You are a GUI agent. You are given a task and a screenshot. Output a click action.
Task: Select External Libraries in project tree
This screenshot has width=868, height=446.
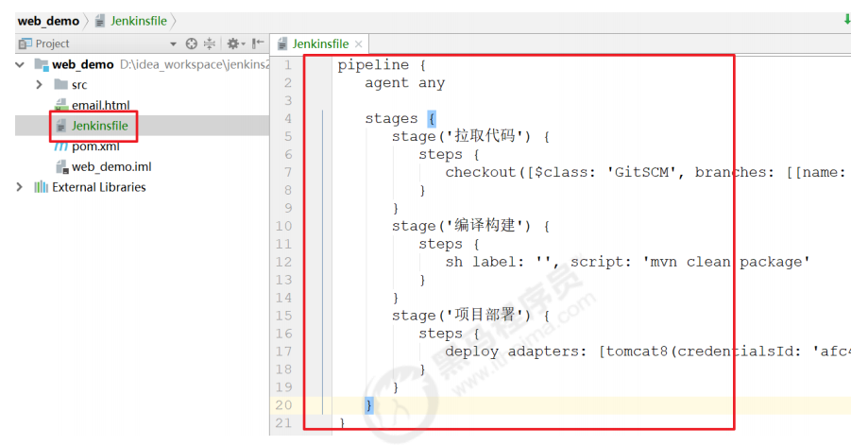point(98,187)
